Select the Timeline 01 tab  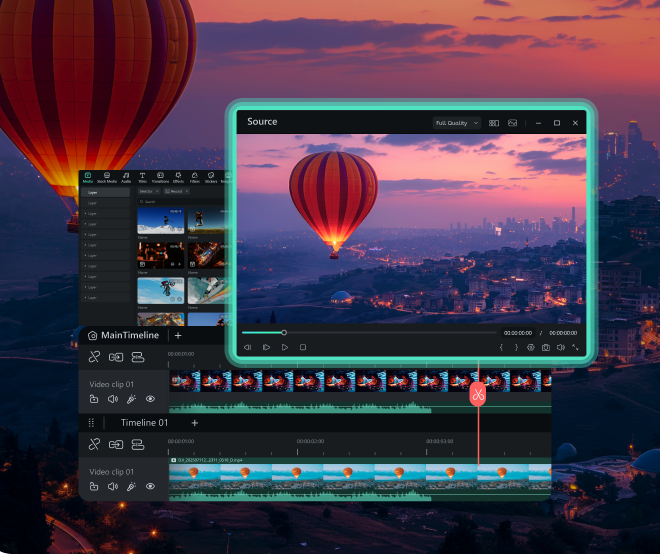[144, 423]
